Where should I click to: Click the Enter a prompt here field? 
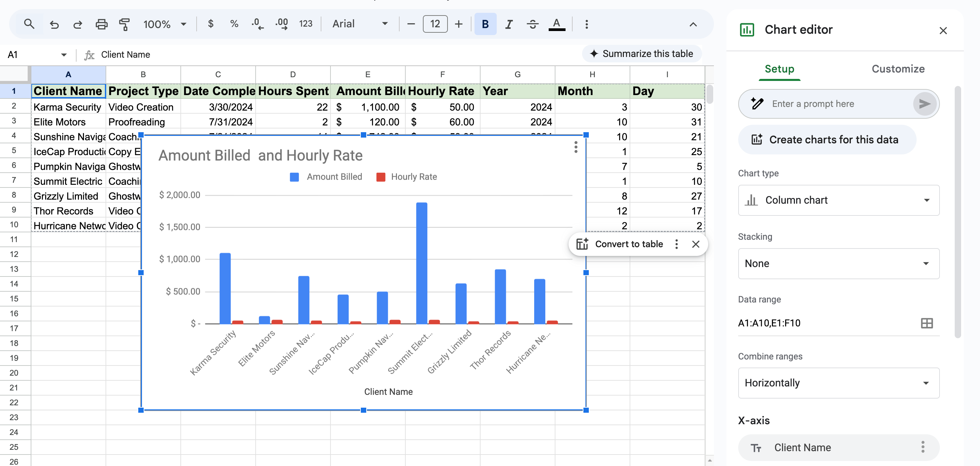coord(829,104)
